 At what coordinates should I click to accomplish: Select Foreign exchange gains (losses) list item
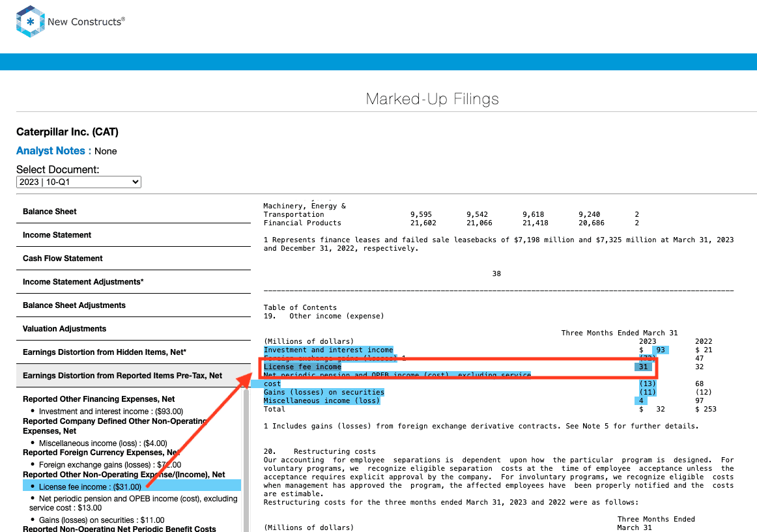tap(109, 465)
